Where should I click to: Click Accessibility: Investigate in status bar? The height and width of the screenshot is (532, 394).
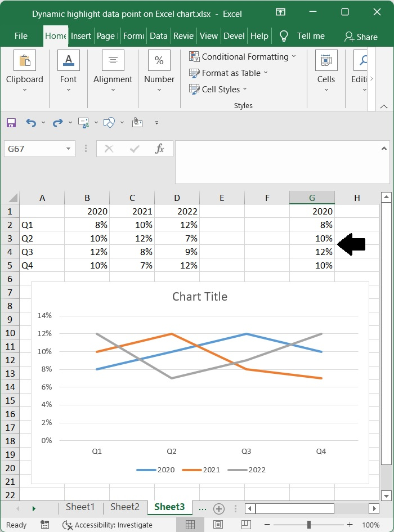coord(108,525)
